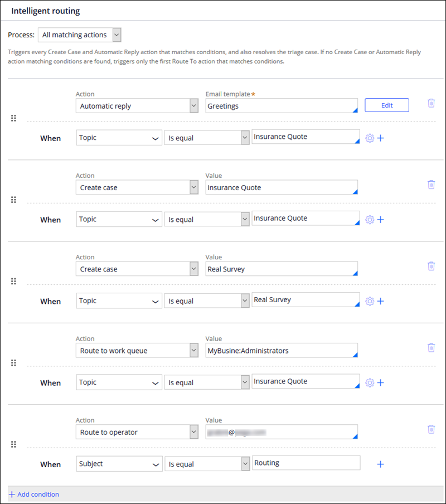
Task: Click the Add condition link
Action: pyautogui.click(x=34, y=495)
